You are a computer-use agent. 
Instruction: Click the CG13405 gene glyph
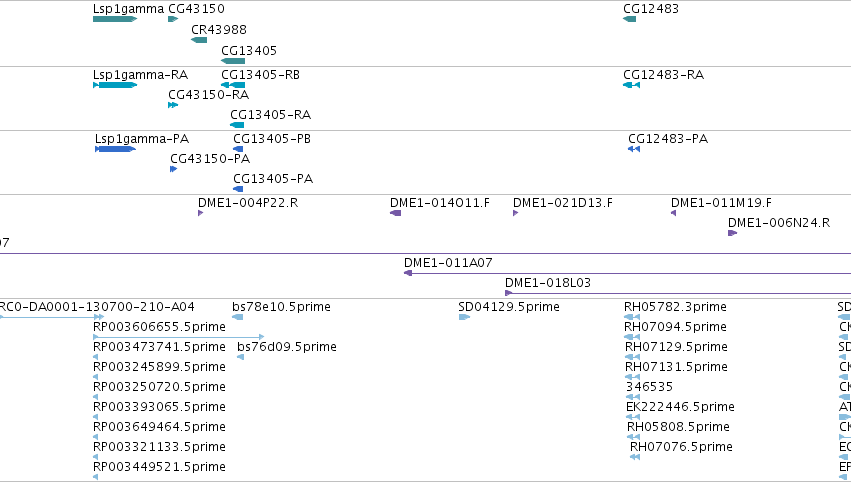tap(233, 61)
